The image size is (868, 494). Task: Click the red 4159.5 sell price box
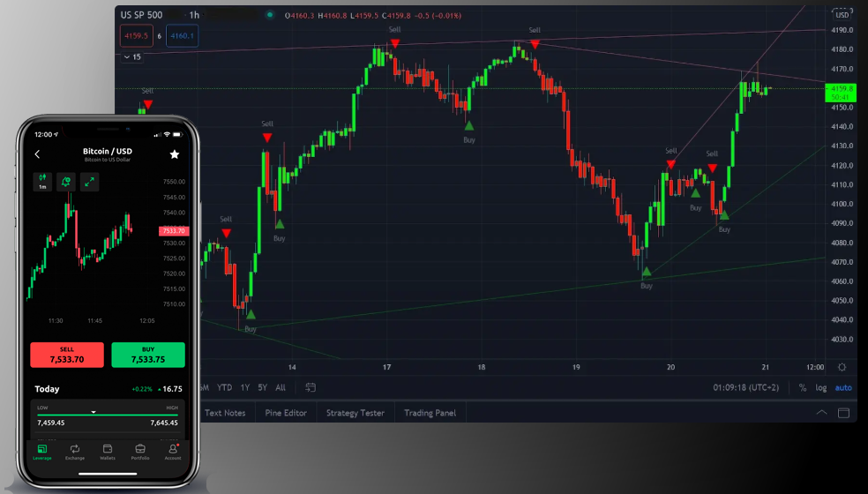coord(136,36)
